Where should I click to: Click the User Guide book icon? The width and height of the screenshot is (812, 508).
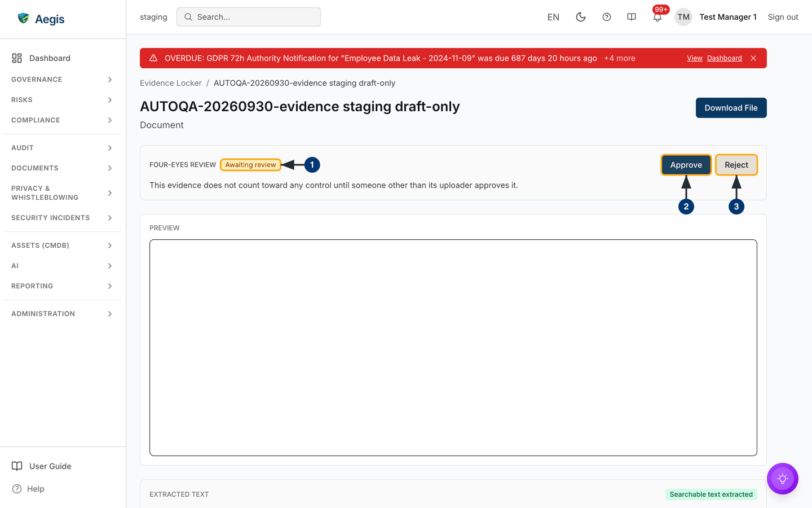[17, 466]
